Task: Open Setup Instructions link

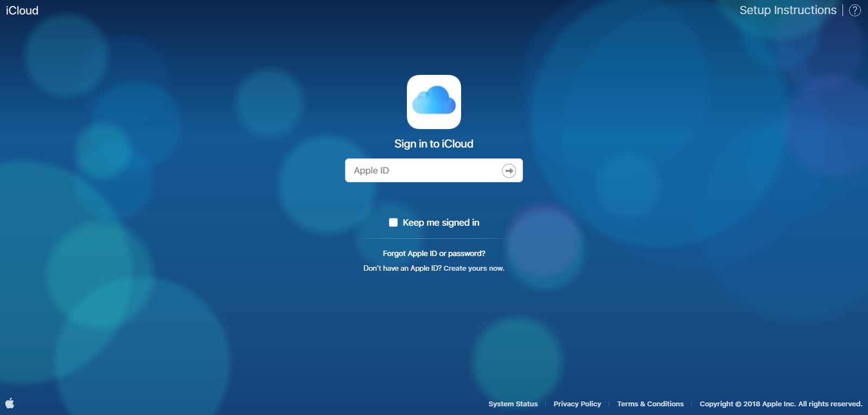Action: click(788, 10)
